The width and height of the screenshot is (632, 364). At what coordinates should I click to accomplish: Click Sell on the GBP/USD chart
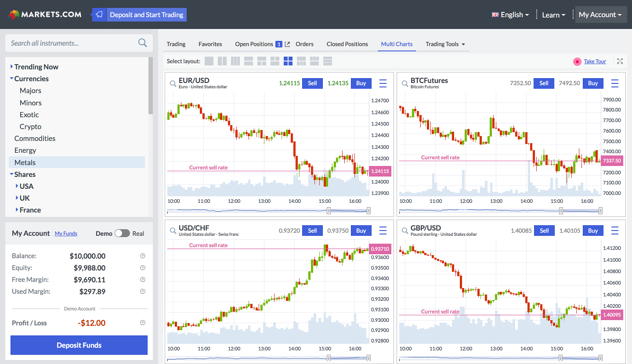544,231
